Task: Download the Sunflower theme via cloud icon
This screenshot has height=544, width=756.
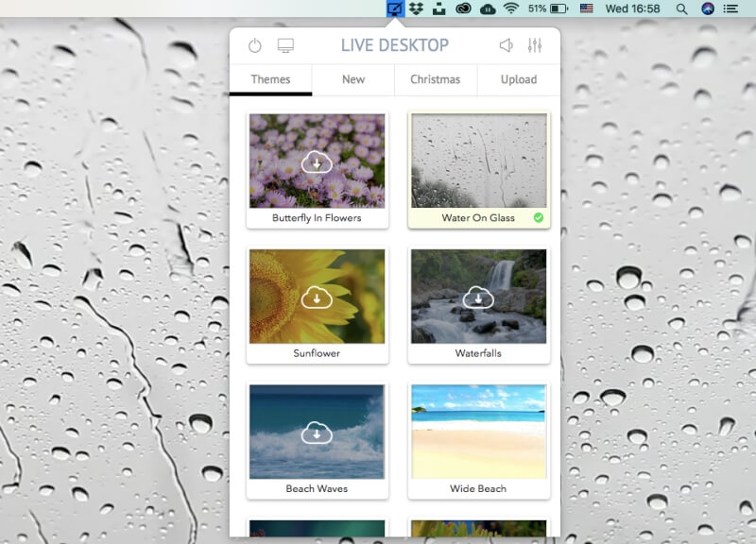Action: pos(317,297)
